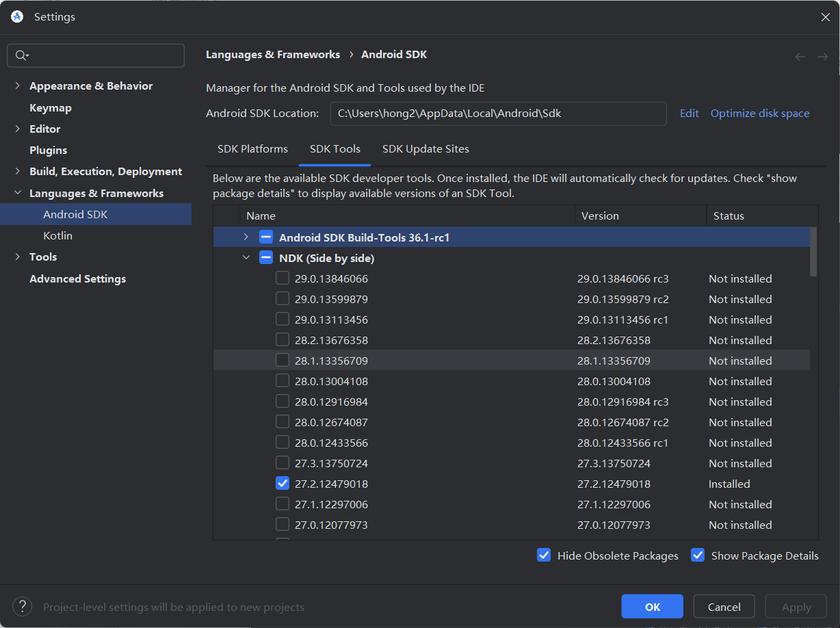
Task: Click version cell 29.0.13113456 rc1
Action: point(623,319)
